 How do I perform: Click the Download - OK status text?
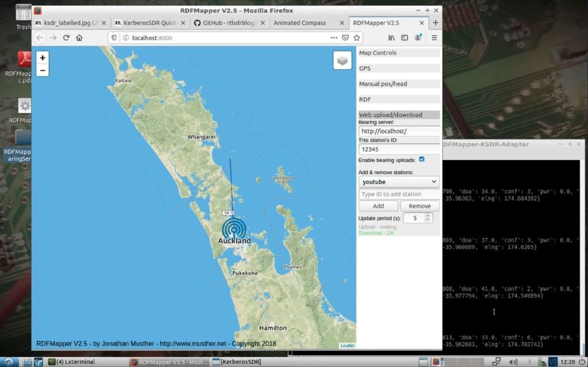tap(376, 233)
